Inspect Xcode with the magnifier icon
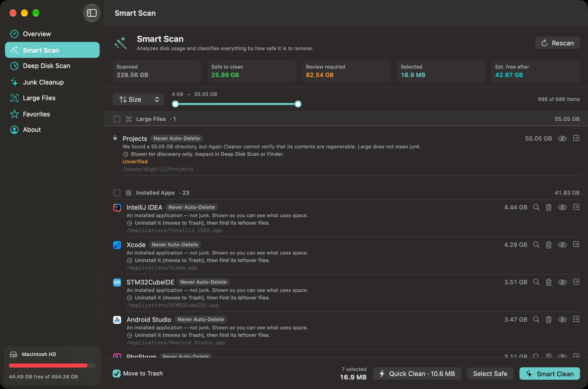 [536, 245]
